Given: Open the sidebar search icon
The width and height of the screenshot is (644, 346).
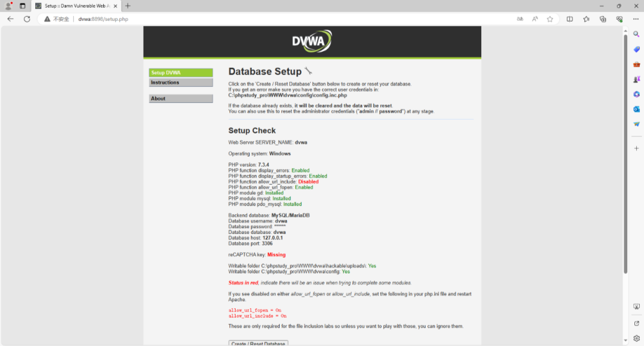Looking at the screenshot, I should click(x=636, y=35).
